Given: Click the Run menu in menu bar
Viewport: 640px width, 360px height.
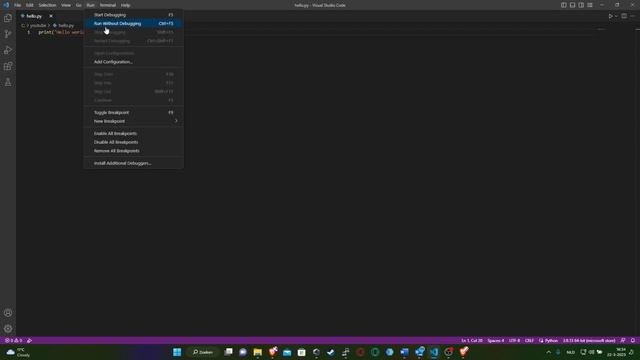Looking at the screenshot, I should pyautogui.click(x=90, y=5).
